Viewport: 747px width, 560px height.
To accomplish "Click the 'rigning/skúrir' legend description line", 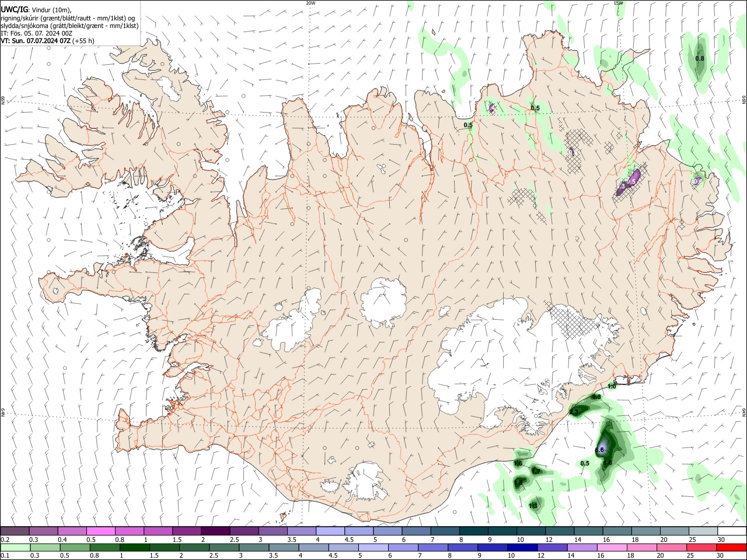I will 67,17.
